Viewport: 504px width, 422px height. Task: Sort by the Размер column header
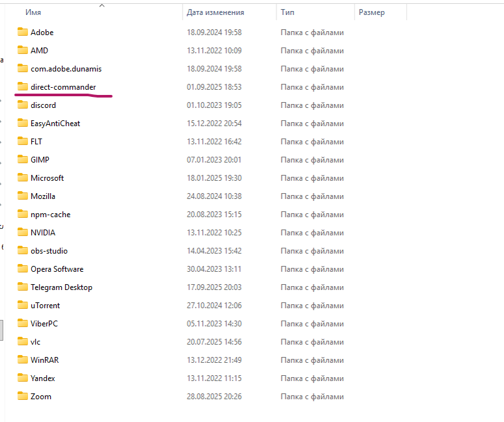pos(371,12)
